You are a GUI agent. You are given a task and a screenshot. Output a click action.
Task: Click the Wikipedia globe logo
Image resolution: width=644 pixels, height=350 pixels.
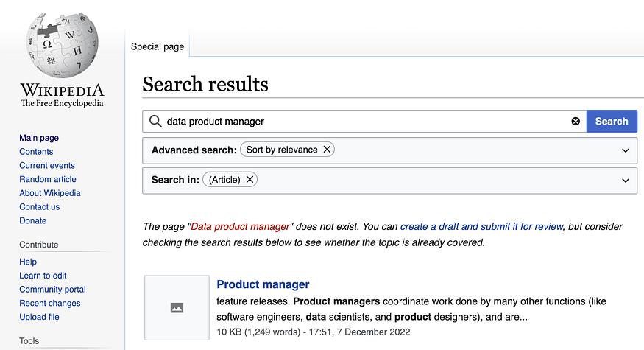coord(62,45)
